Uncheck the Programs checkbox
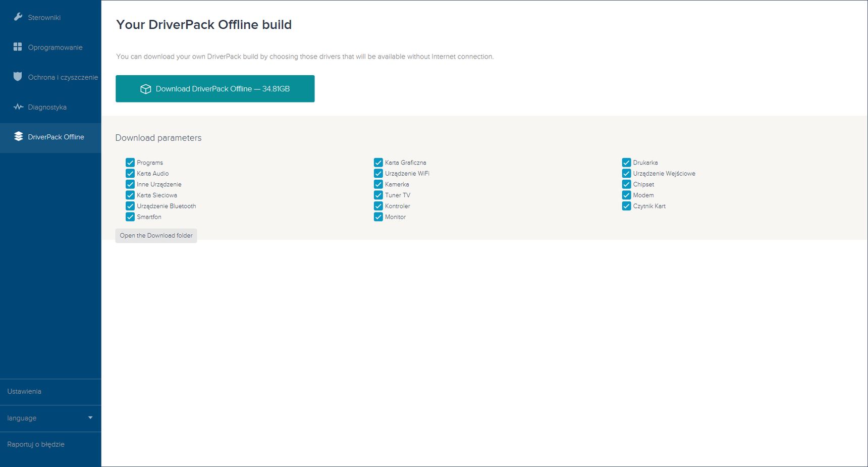The height and width of the screenshot is (467, 868). (x=130, y=163)
